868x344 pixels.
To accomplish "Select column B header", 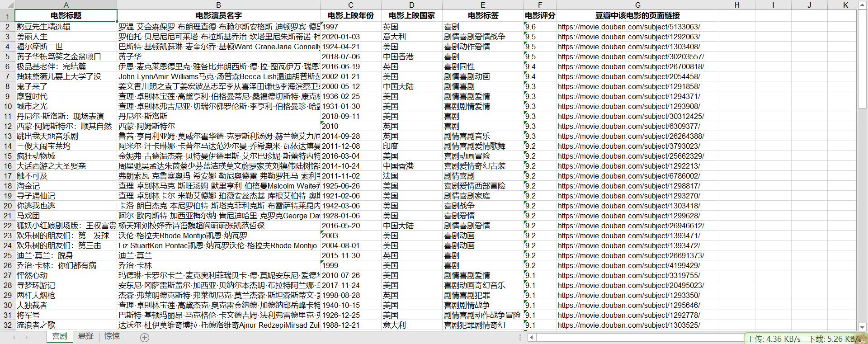I will click(x=218, y=5).
